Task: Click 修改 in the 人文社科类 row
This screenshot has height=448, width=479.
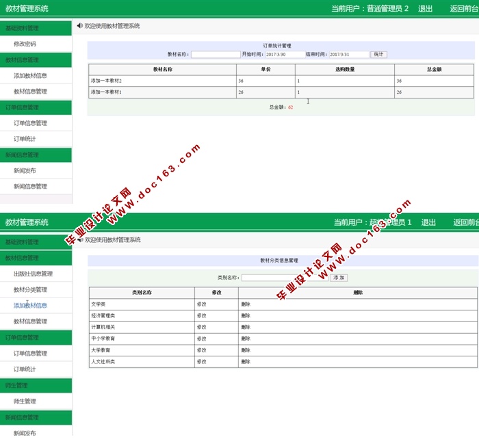Action: tap(202, 362)
